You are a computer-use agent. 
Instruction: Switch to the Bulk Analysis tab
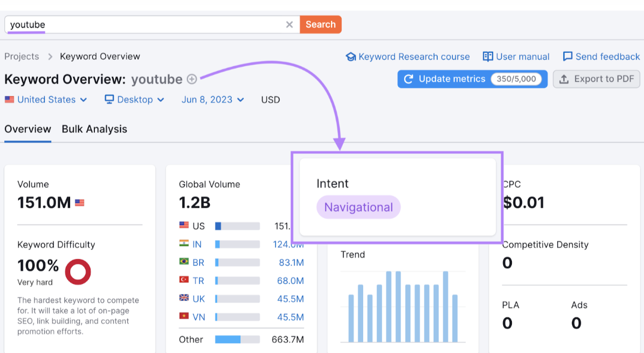pos(94,129)
